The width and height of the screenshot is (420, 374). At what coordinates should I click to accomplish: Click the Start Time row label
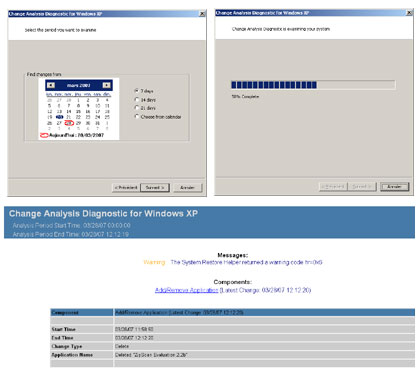pos(63,329)
